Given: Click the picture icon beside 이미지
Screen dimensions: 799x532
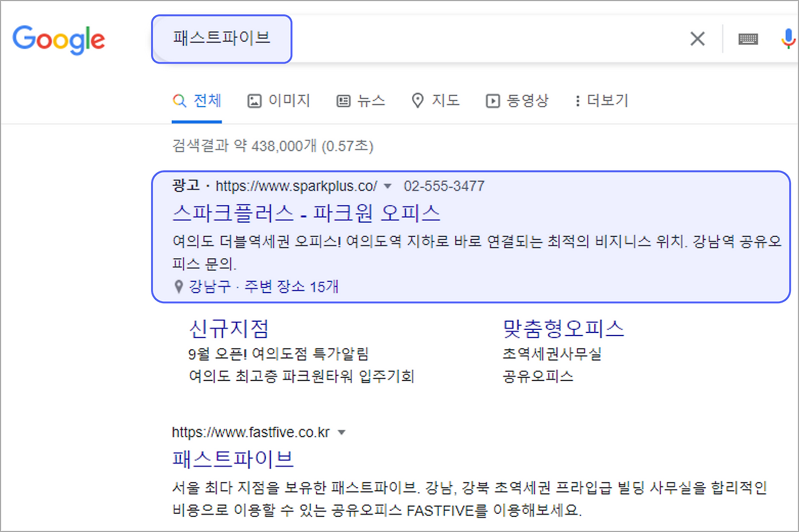Looking at the screenshot, I should (x=253, y=100).
